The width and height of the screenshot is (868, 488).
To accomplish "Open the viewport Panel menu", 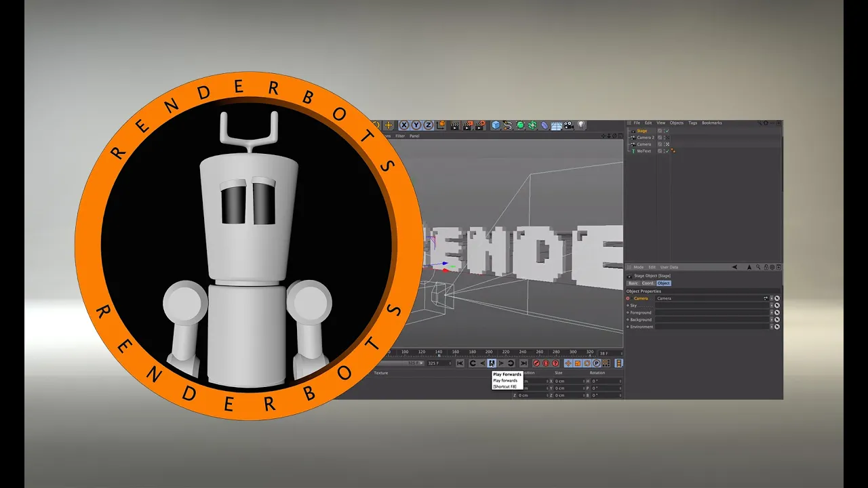I will [414, 136].
